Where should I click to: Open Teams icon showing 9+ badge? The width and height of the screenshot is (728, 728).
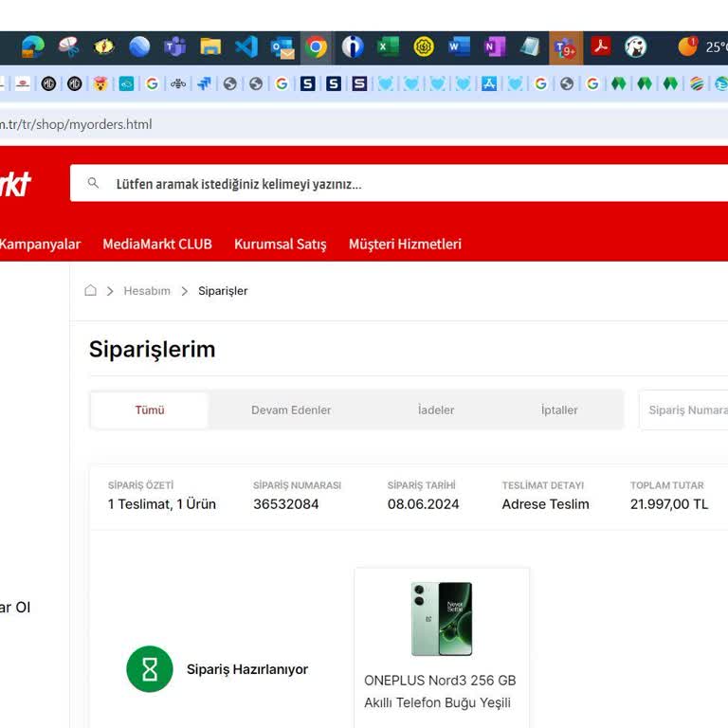click(x=566, y=47)
